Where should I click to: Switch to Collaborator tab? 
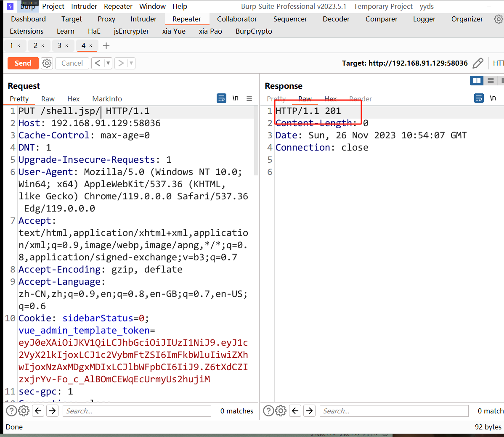pos(237,19)
